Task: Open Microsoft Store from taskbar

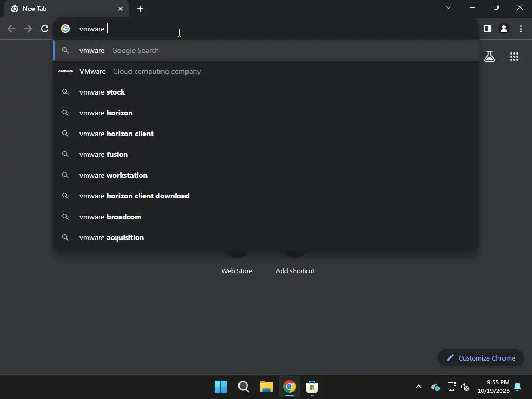Action: [x=312, y=387]
